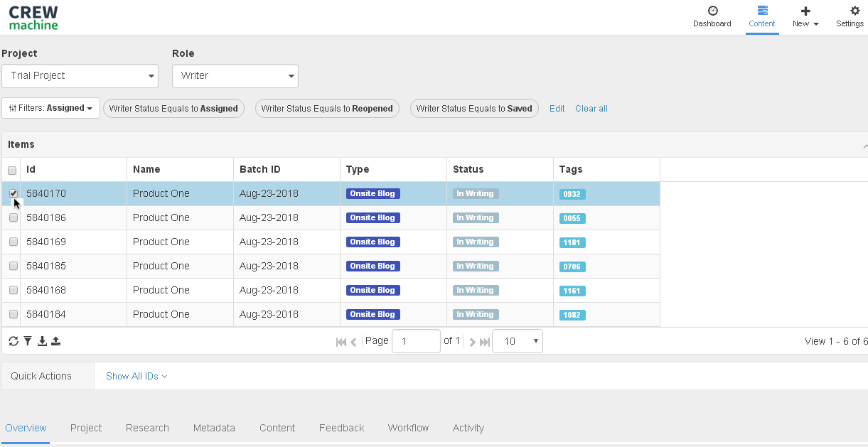This screenshot has width=868, height=447.
Task: Click the download icon below the grid
Action: click(42, 341)
